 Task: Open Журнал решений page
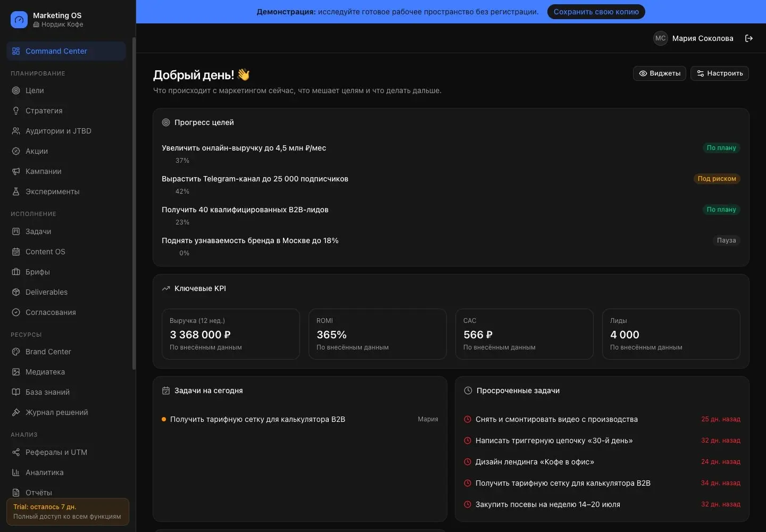[66, 412]
